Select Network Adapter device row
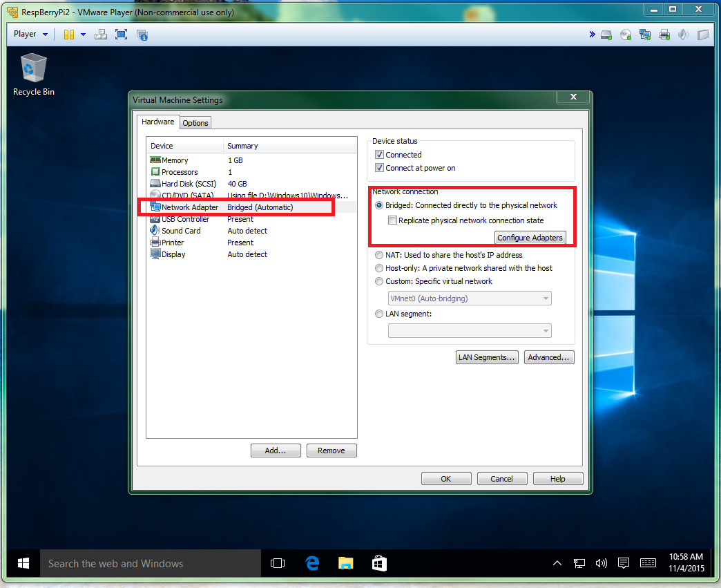721x588 pixels. tap(251, 207)
